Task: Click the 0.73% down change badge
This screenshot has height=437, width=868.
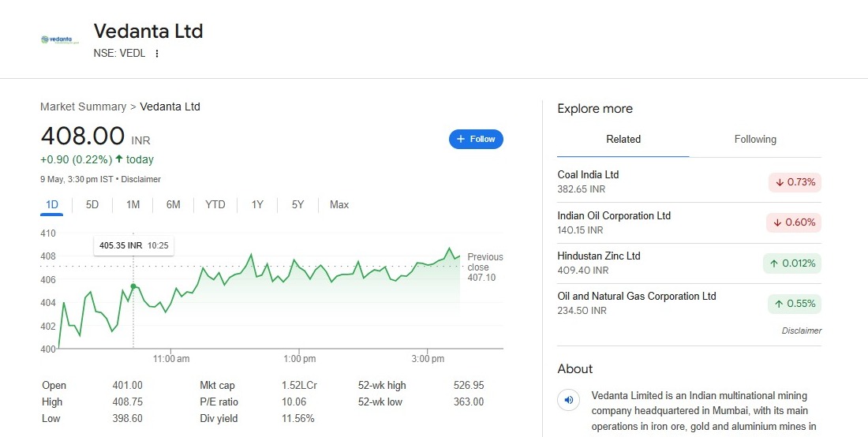Action: [795, 182]
